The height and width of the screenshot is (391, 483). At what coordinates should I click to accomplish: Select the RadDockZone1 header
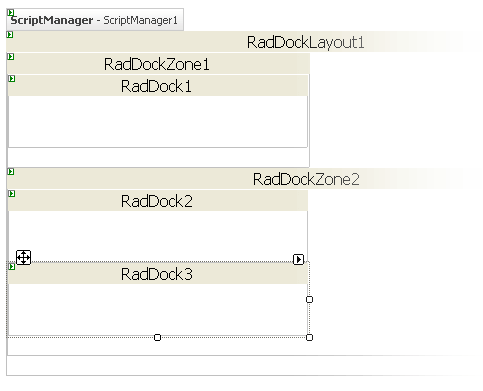click(158, 64)
